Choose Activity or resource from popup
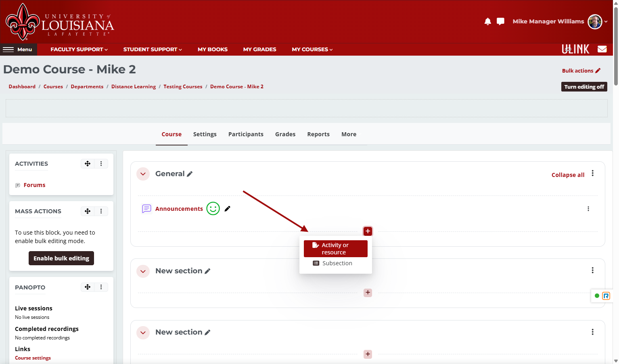 336,249
